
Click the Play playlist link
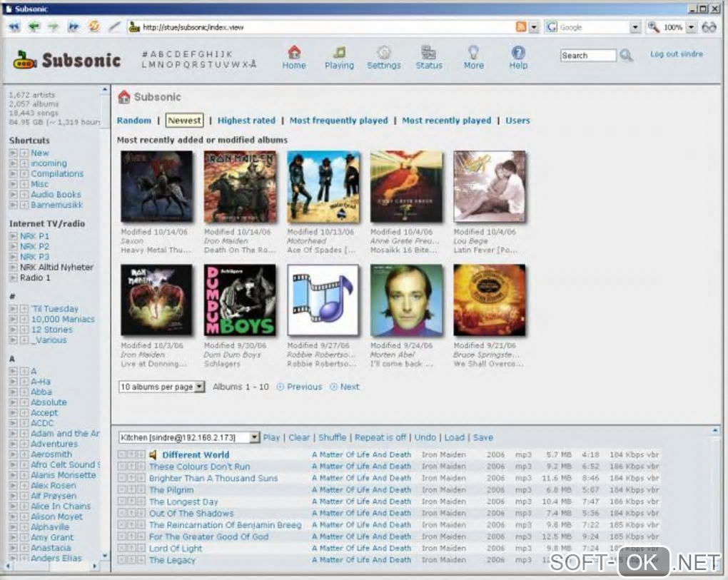pos(271,437)
